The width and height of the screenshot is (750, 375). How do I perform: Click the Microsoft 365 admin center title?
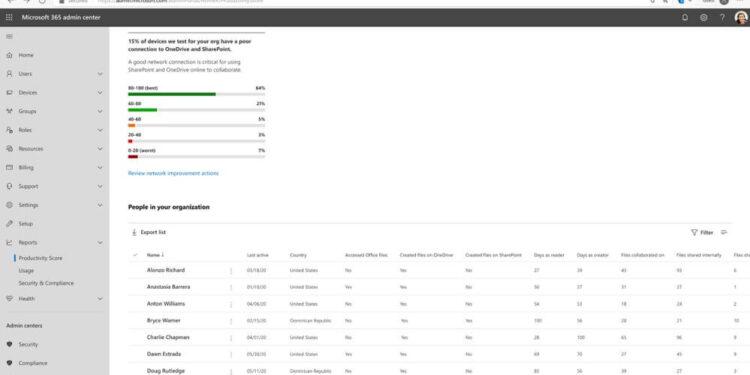click(61, 17)
